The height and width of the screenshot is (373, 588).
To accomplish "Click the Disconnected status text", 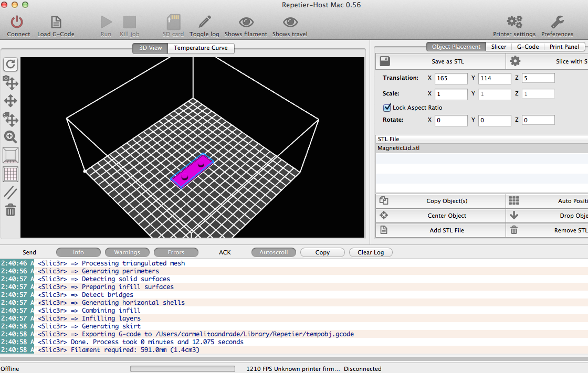I will pyautogui.click(x=363, y=369).
